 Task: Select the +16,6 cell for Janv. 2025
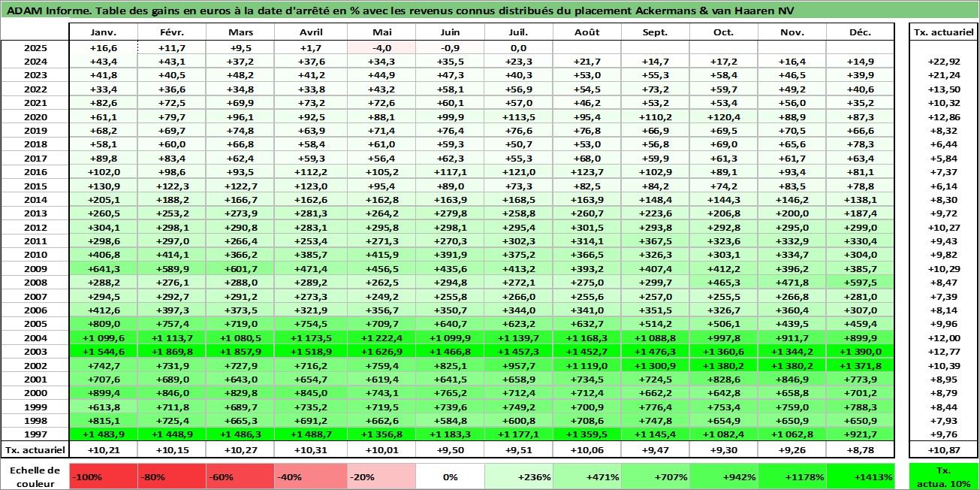point(103,47)
